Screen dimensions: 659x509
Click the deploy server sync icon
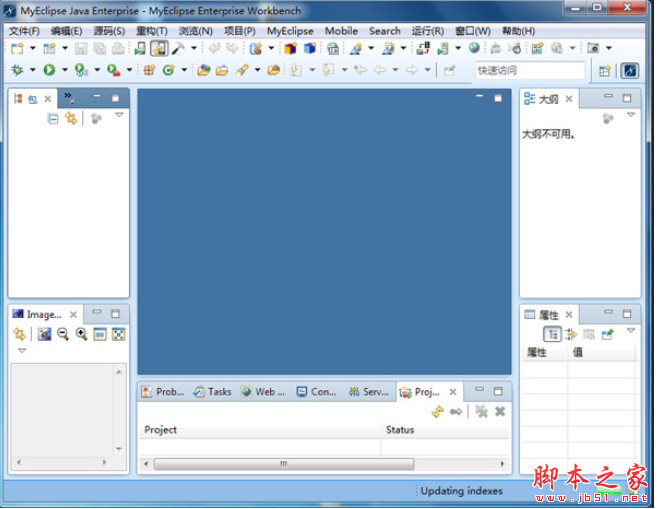point(423,48)
